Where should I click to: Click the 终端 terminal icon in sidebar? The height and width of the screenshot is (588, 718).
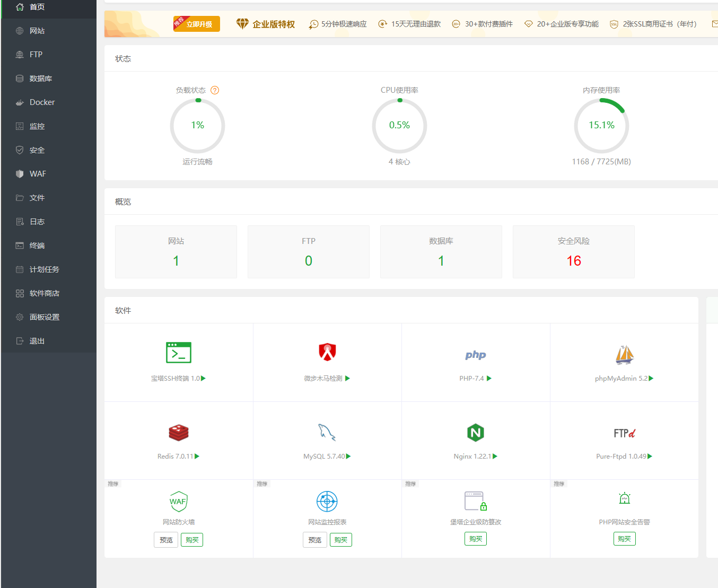click(x=20, y=245)
